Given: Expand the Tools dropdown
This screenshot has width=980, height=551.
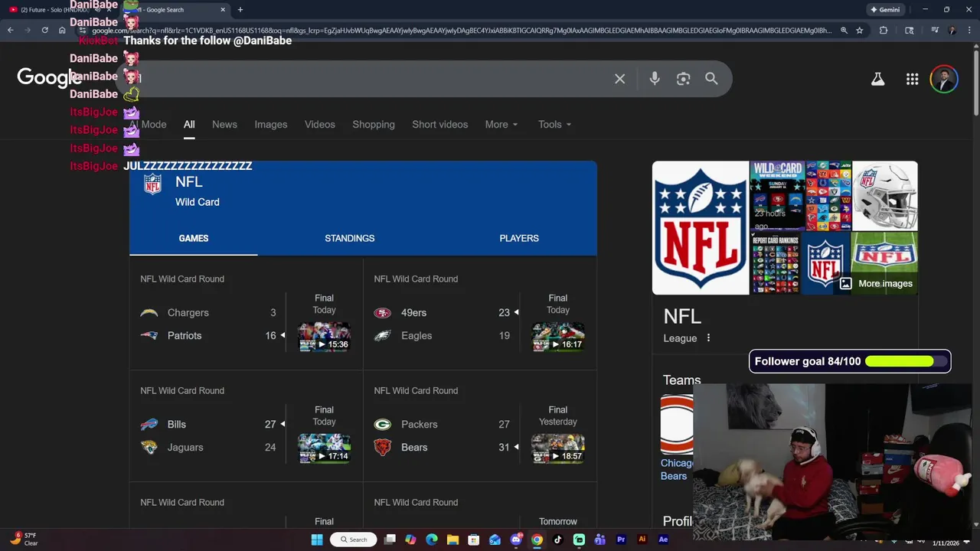Looking at the screenshot, I should click(x=554, y=124).
